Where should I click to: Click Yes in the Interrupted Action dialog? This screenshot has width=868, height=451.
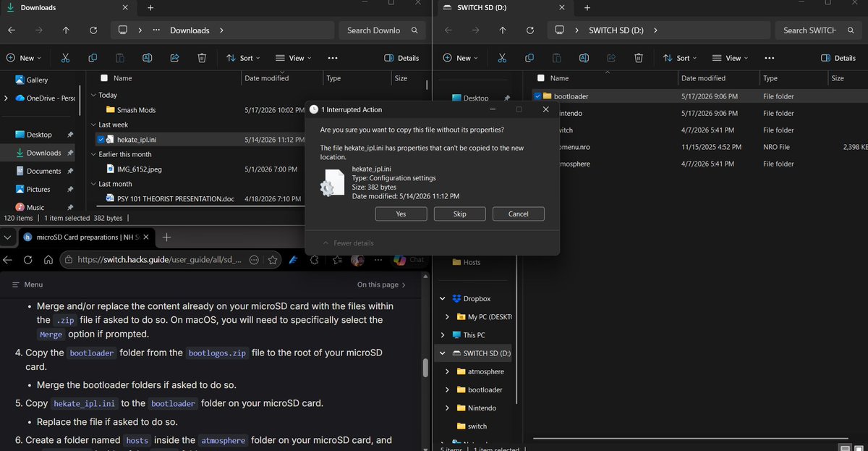401,214
